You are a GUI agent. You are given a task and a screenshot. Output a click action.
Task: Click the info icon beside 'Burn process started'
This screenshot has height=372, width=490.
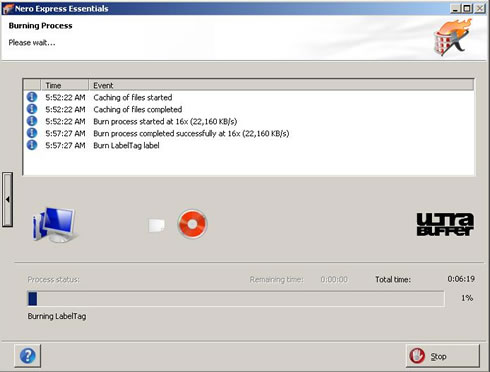point(32,121)
